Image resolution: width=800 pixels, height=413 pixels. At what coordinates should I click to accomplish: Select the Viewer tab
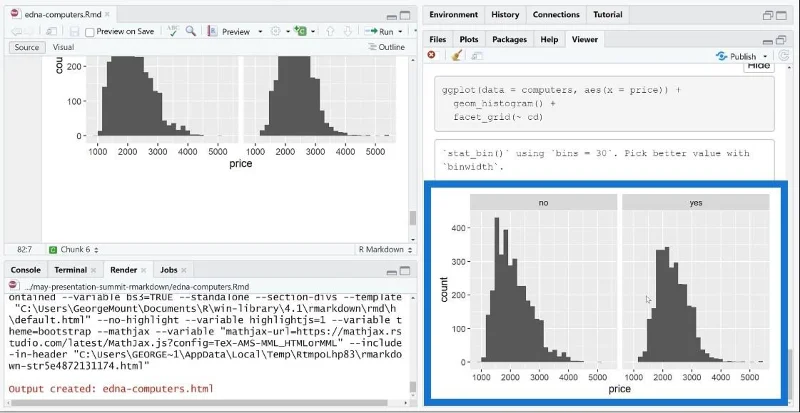(585, 39)
